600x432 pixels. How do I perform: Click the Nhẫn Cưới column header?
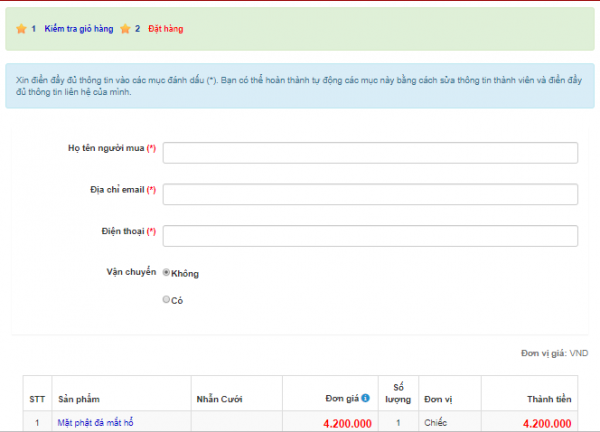(220, 398)
